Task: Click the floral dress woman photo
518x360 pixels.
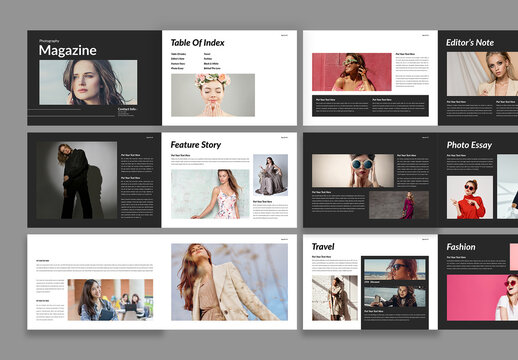Action: [210, 194]
